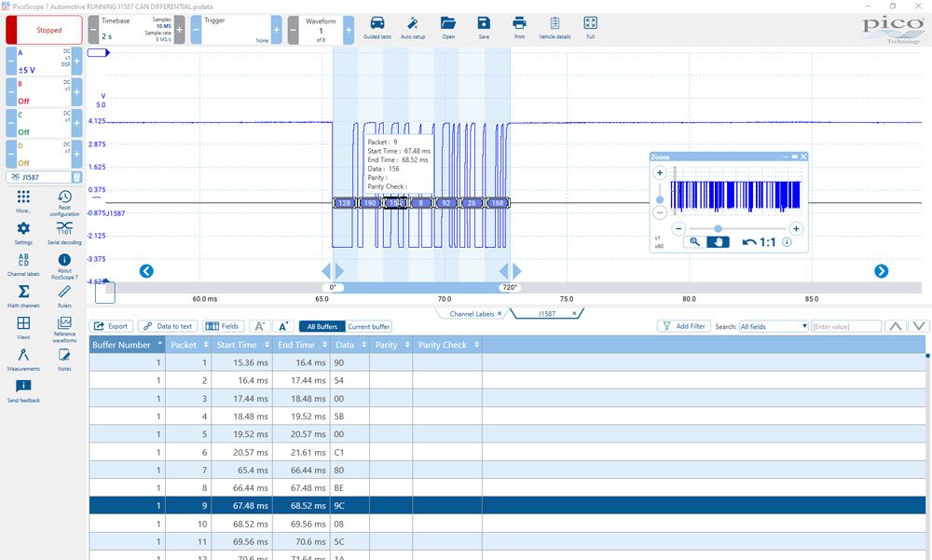Delete the J1587 decoder with trash icon
Viewport: 932px width, 560px height.
76,177
